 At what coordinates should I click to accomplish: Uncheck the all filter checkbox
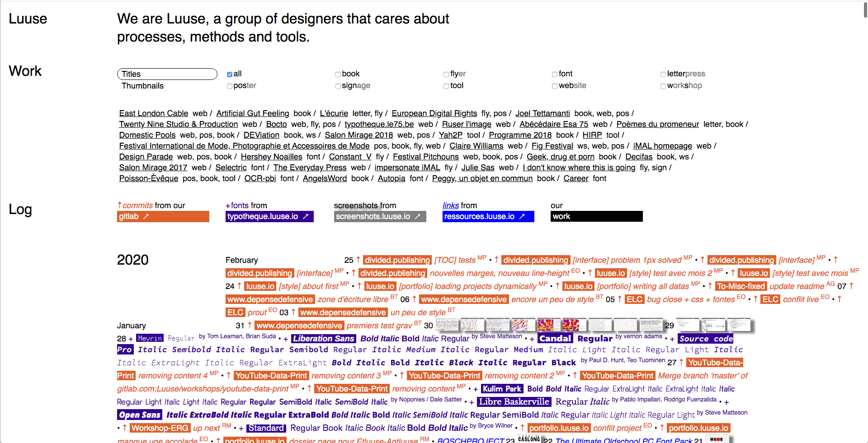pos(230,75)
